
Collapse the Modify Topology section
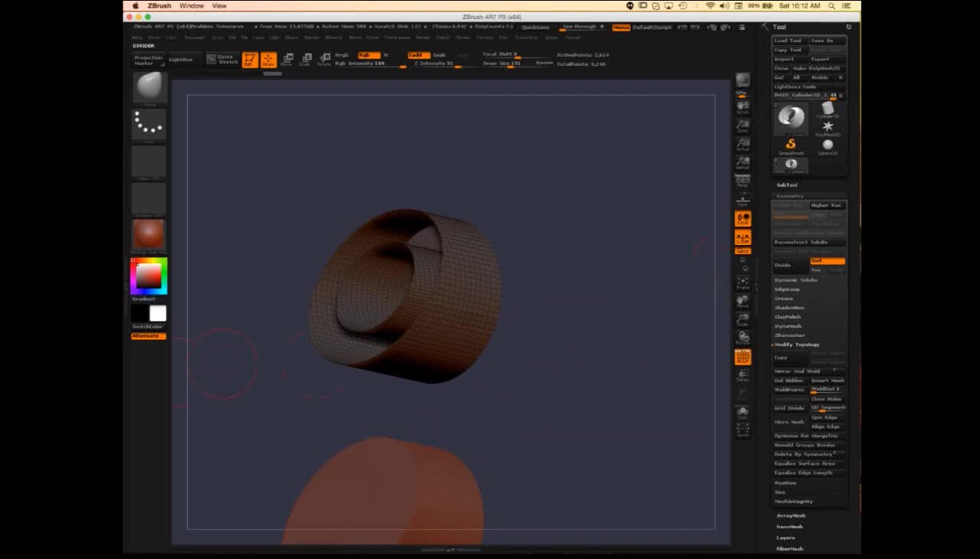coord(797,345)
